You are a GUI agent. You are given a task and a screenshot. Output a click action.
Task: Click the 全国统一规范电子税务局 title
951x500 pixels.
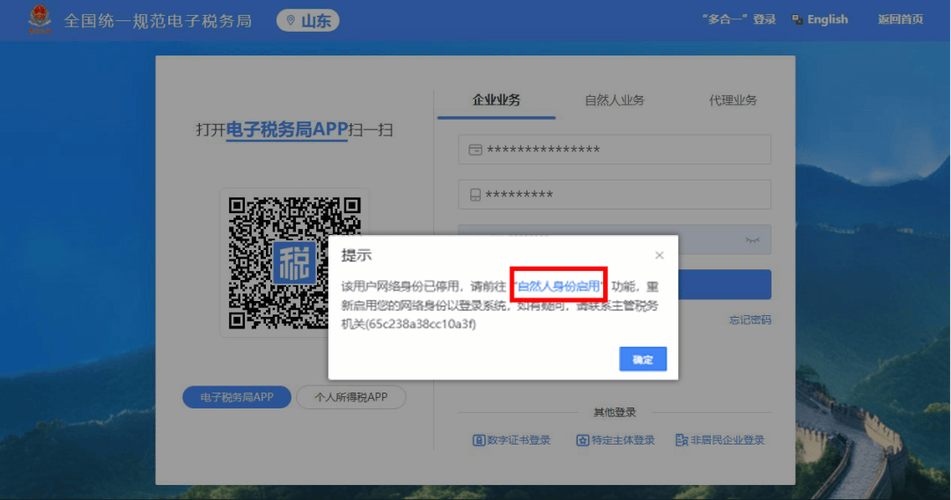tap(158, 21)
